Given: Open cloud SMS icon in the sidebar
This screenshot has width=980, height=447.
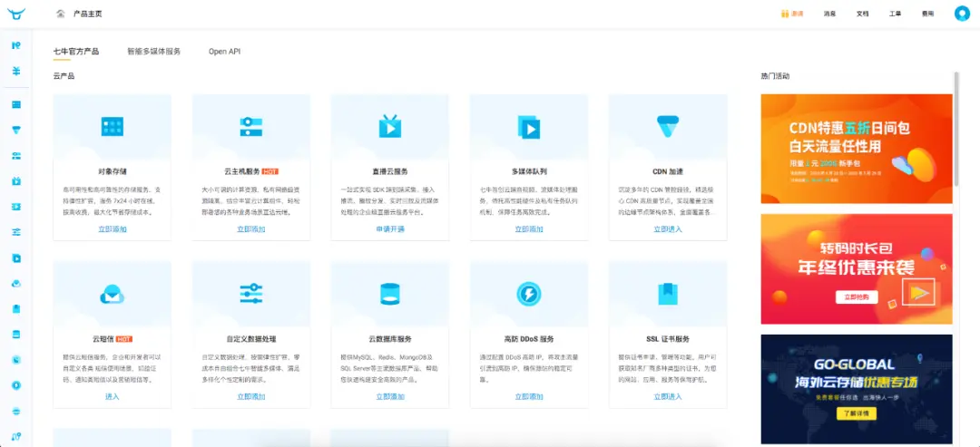Looking at the screenshot, I should click(x=16, y=284).
